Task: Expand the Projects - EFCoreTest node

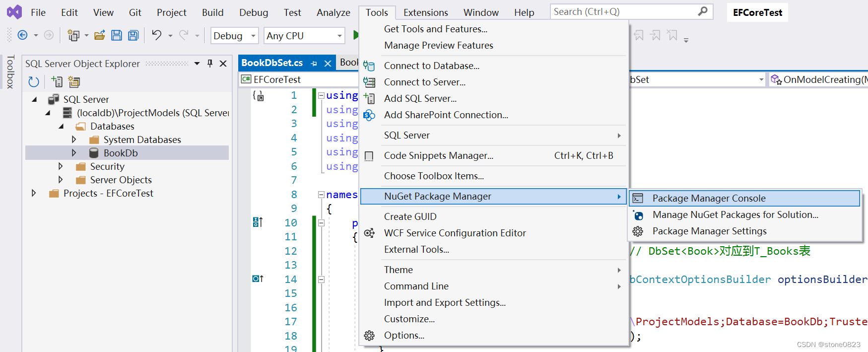Action: (34, 193)
